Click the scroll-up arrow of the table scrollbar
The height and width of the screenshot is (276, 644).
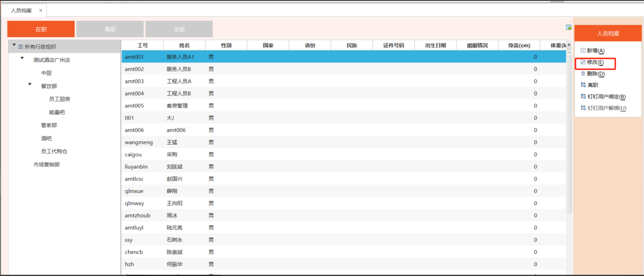coord(569,53)
